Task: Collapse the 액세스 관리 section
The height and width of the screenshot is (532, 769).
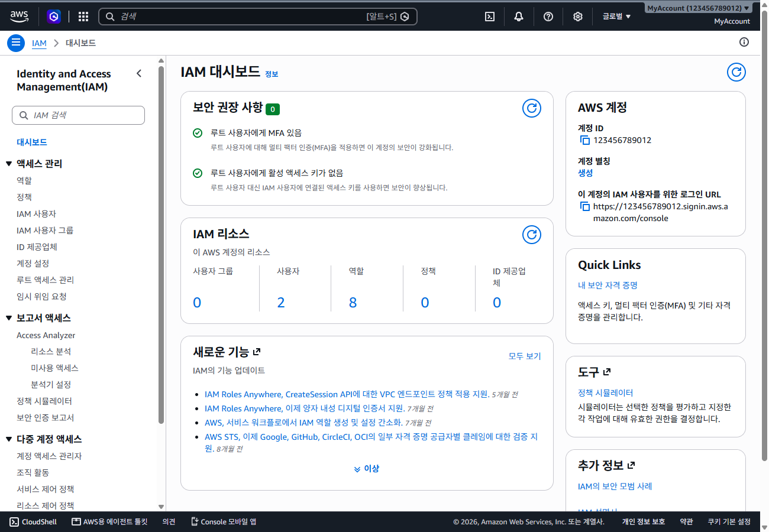Action: (9, 164)
